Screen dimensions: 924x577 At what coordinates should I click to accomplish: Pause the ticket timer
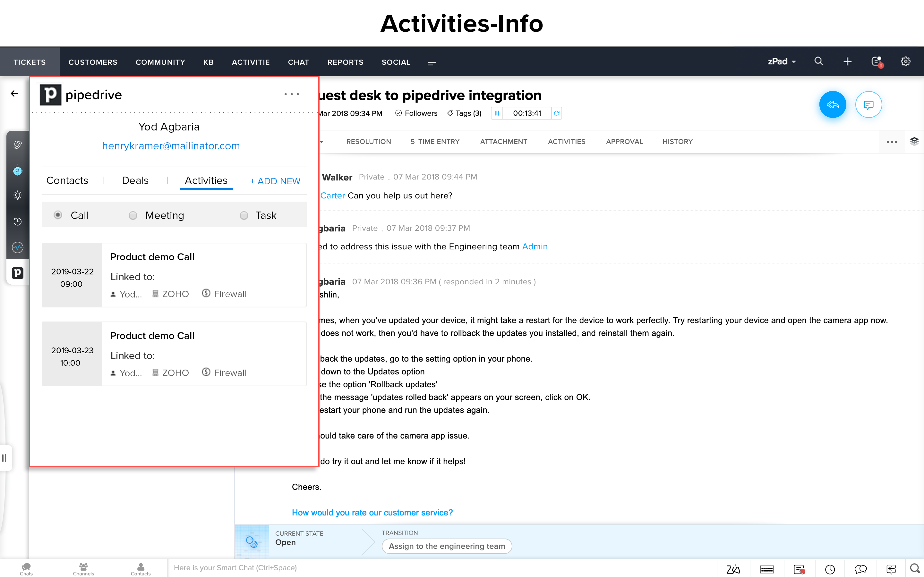tap(497, 113)
